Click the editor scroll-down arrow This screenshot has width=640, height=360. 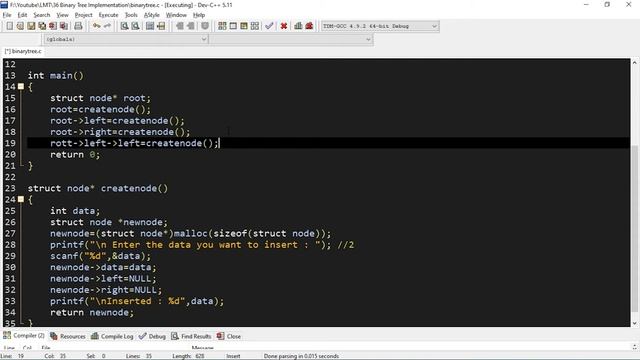[634, 323]
